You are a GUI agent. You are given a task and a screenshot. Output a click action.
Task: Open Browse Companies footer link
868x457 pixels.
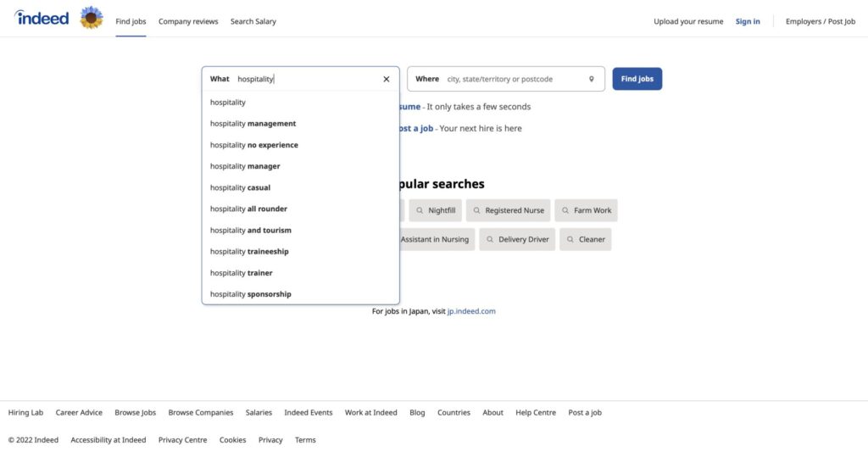200,413
